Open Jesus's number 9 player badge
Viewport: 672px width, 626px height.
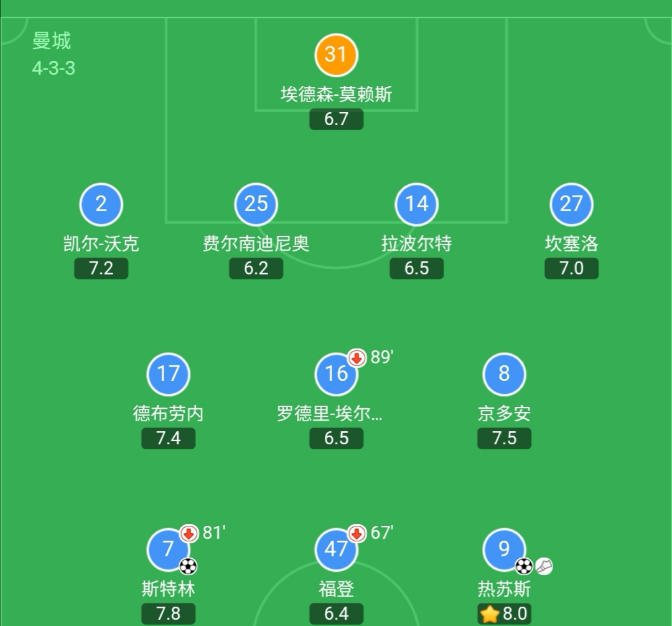504,549
